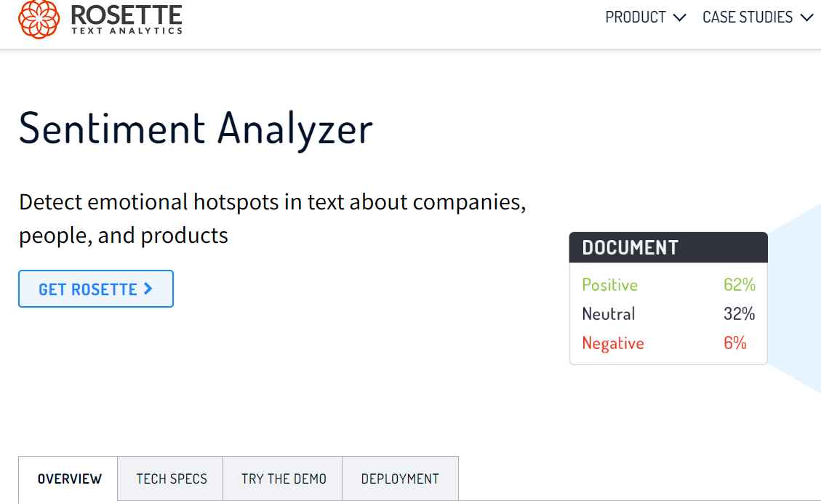Click the 62% positive score
This screenshot has height=504, width=821.
pos(740,284)
